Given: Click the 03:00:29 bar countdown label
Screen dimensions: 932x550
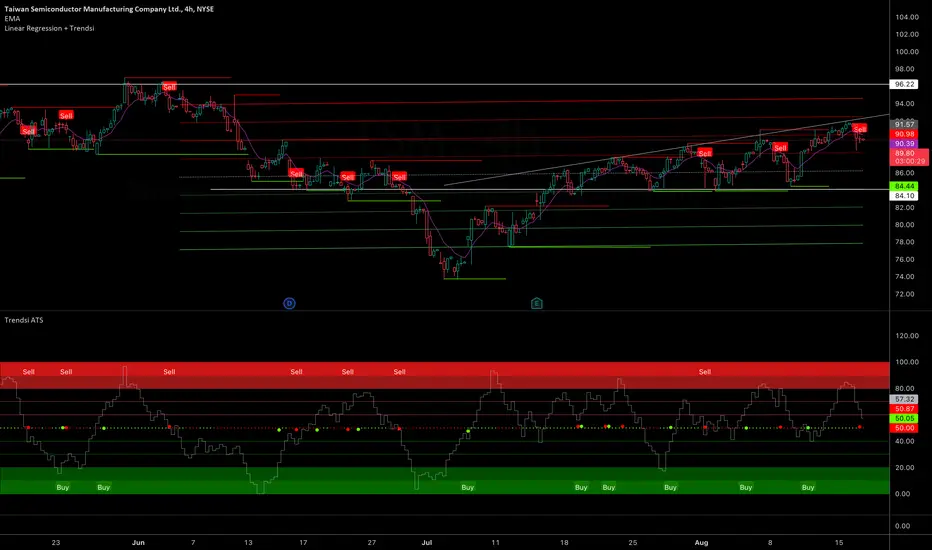Looking at the screenshot, I should [x=909, y=161].
